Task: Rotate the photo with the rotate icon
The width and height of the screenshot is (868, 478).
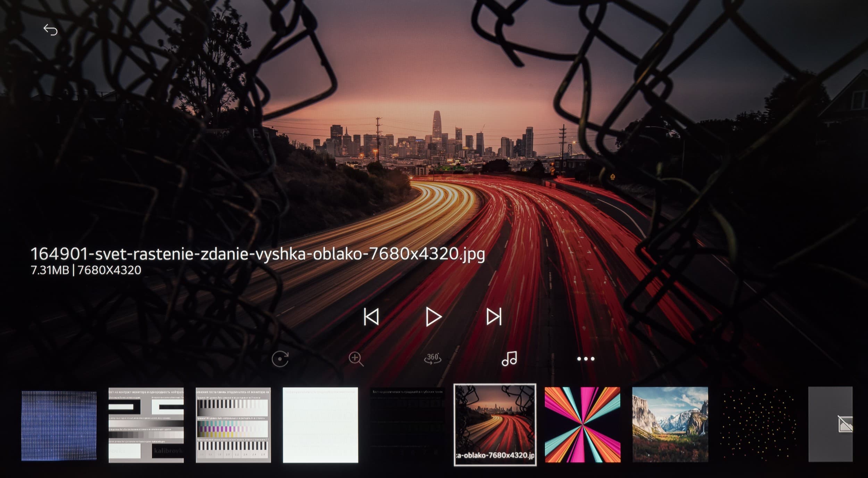Action: click(x=280, y=359)
